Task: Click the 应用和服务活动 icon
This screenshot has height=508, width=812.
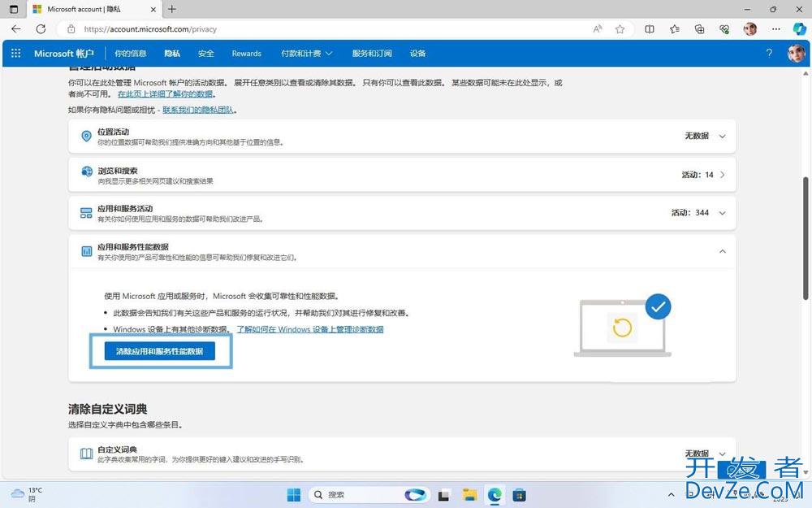Action: tap(87, 213)
